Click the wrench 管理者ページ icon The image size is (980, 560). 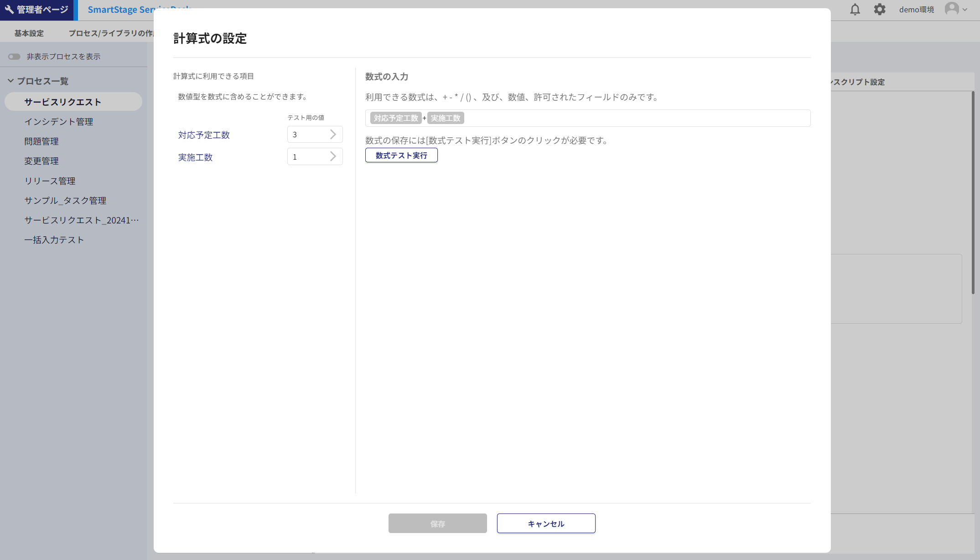pyautogui.click(x=9, y=10)
